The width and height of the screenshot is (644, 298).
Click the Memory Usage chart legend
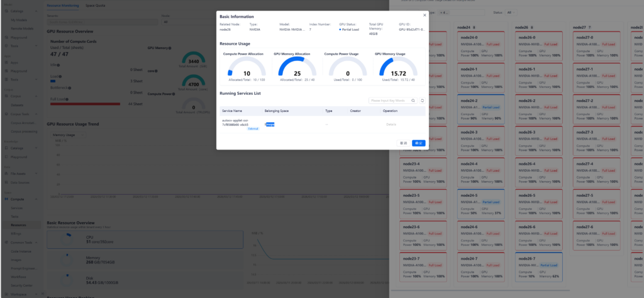pyautogui.click(x=63, y=135)
